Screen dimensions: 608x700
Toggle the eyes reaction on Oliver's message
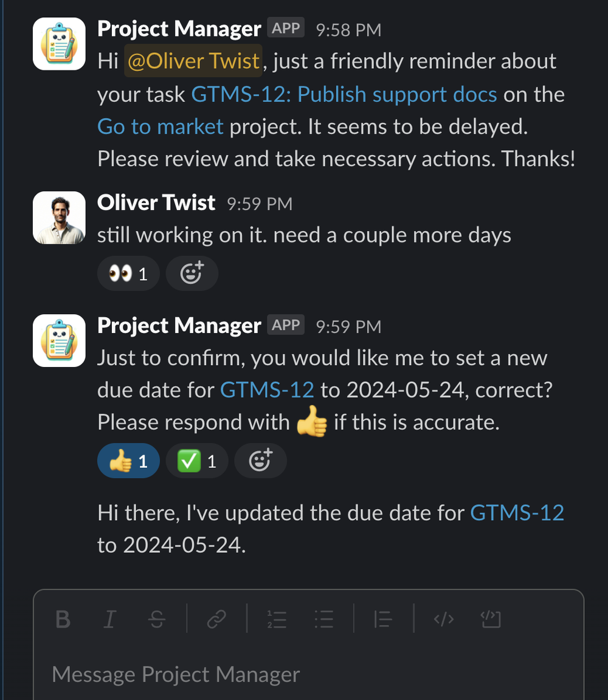[x=129, y=273]
